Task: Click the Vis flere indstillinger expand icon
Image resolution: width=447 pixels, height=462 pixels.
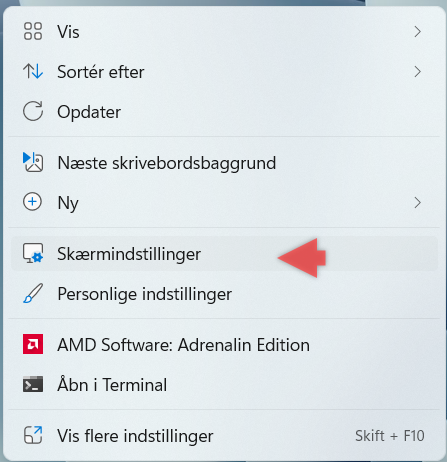Action: [33, 435]
